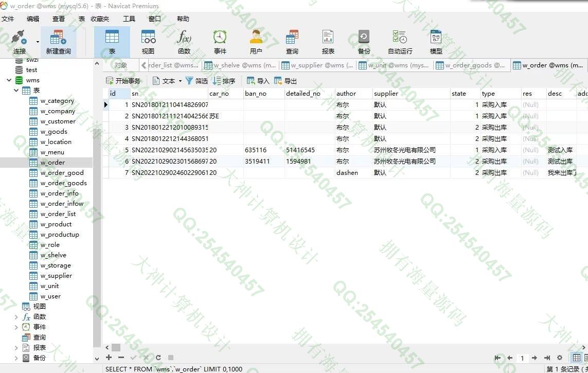
Task: Click the New Query (新建查询) icon
Action: point(59,42)
